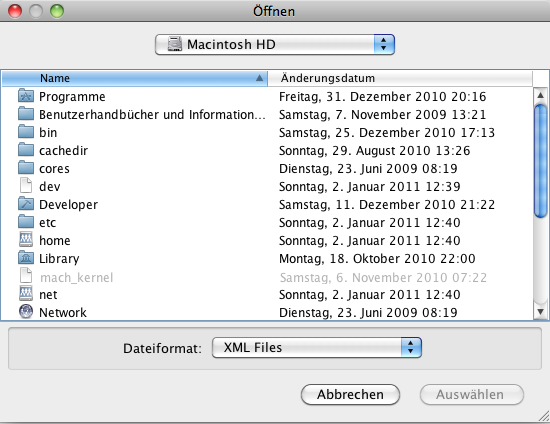Image resolution: width=550 pixels, height=424 pixels.
Task: Click the home network volume icon
Action: [x=26, y=240]
